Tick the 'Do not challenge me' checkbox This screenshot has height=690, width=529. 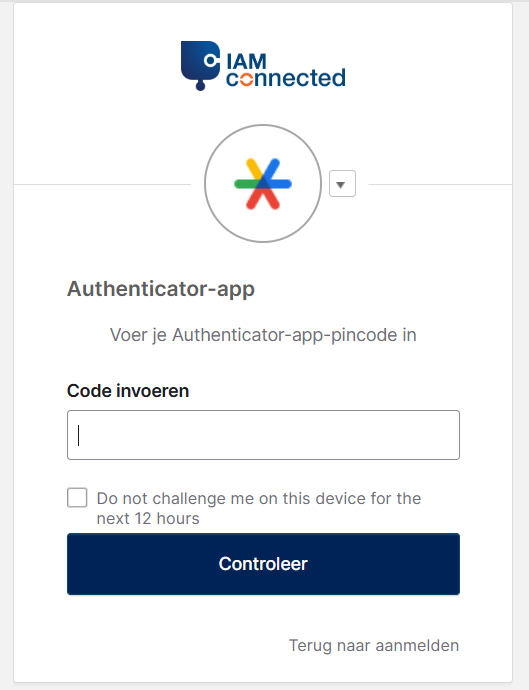click(77, 498)
